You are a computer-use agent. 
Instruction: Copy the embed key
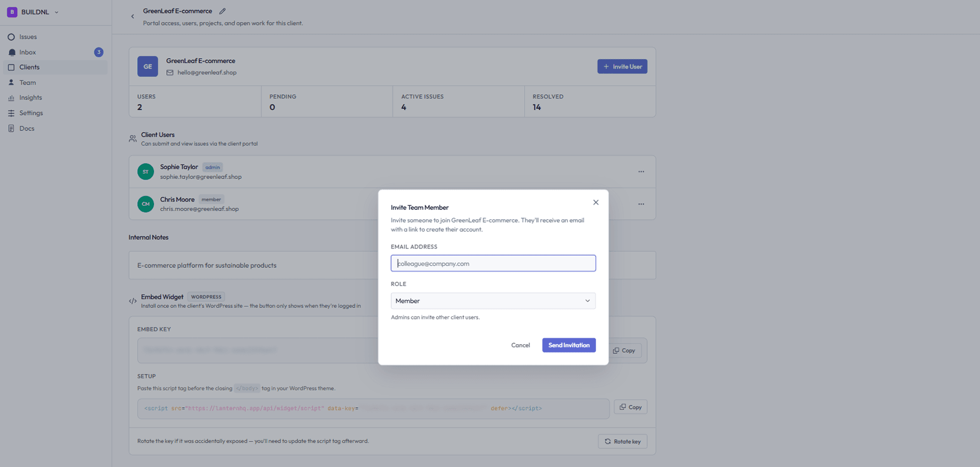(624, 351)
